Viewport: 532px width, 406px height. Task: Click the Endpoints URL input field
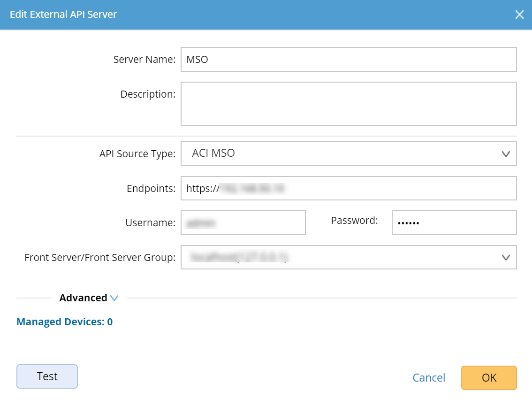point(348,188)
